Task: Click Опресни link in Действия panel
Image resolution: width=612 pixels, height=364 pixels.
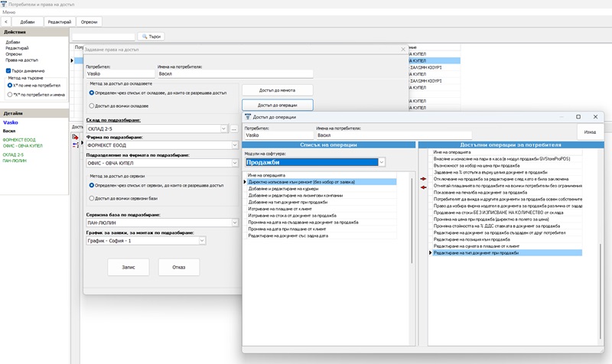Action: click(14, 54)
